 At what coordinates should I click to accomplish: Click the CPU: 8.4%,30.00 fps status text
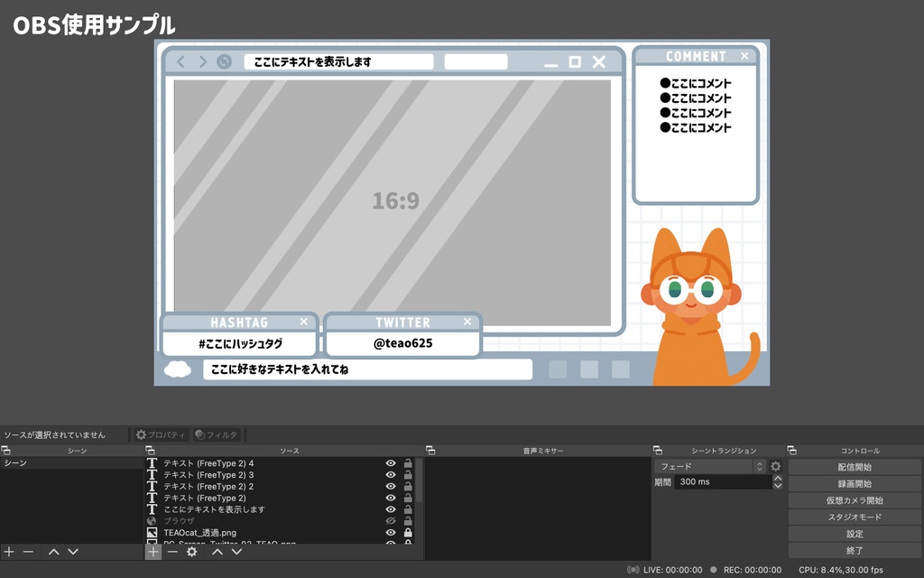[x=841, y=571]
